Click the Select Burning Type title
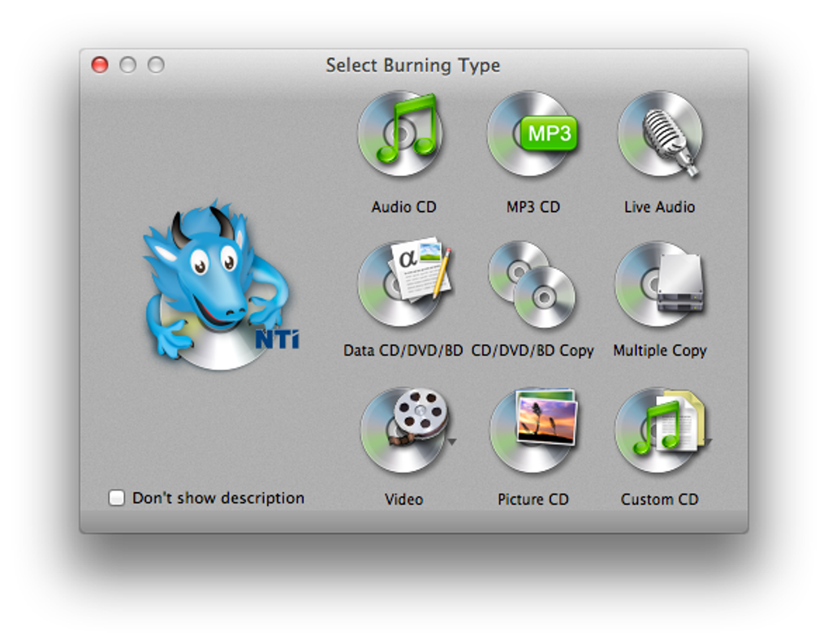The height and width of the screenshot is (644, 828). click(413, 65)
